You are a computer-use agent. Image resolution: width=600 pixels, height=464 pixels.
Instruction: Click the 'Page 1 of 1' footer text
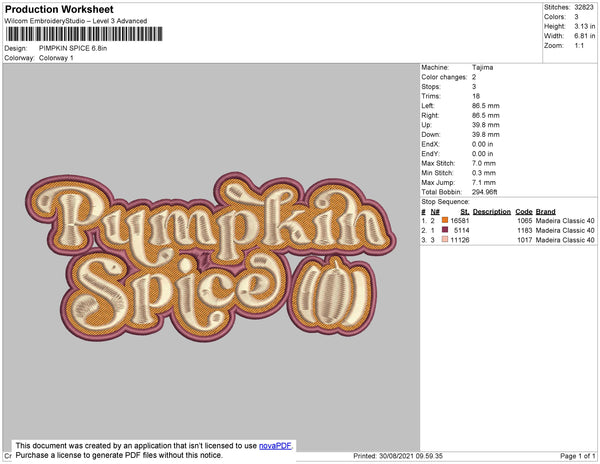click(x=578, y=456)
